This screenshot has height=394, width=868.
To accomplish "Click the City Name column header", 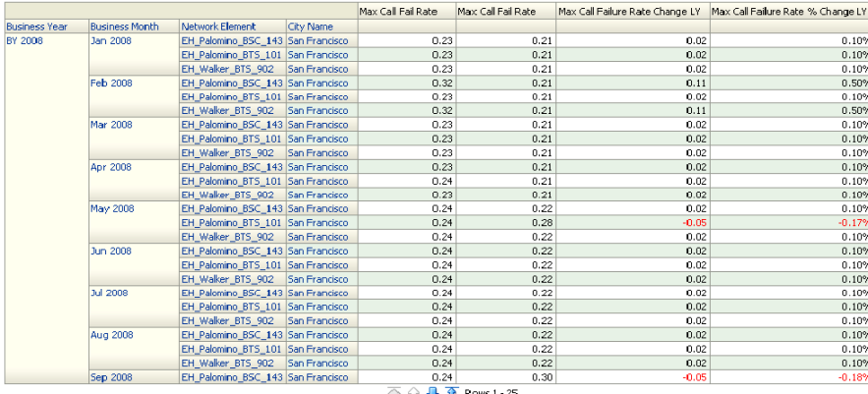I will coord(311,27).
